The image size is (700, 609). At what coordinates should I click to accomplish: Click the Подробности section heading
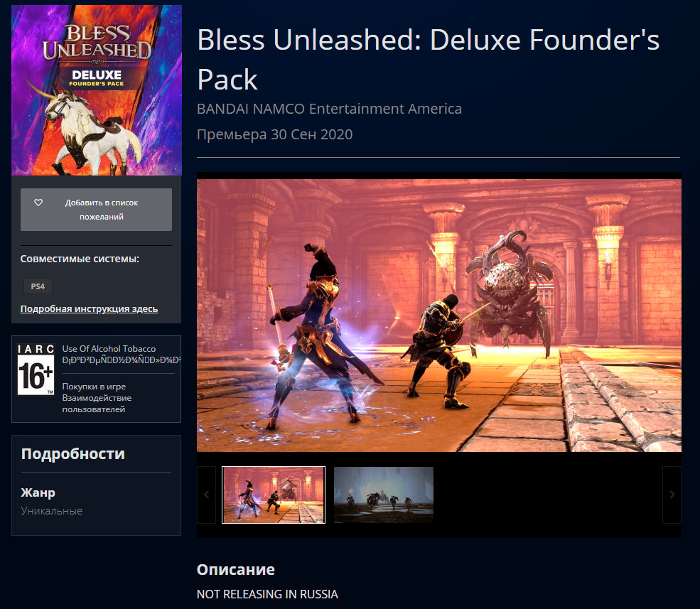point(72,453)
